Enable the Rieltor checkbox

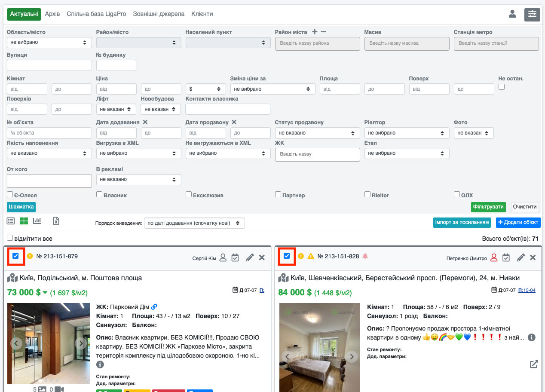coord(367,194)
